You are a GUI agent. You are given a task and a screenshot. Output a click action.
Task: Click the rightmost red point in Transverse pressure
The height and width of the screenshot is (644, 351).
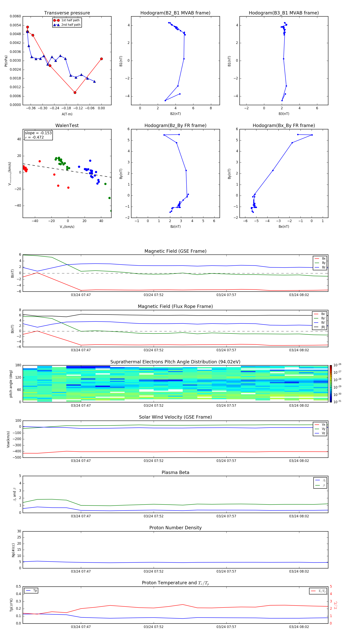(101, 59)
